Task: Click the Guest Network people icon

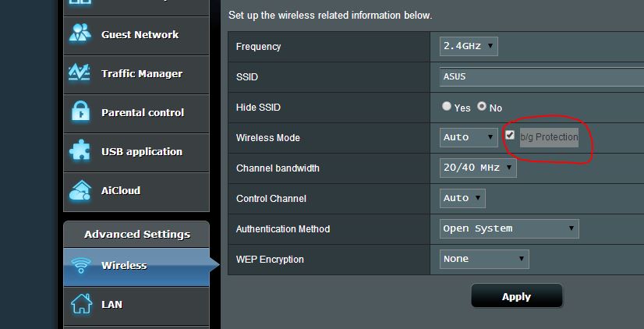Action: pos(80,33)
